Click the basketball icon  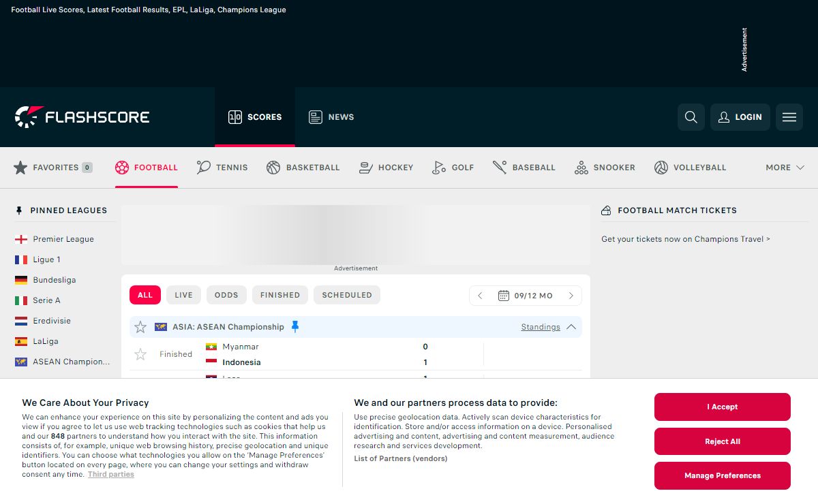point(273,168)
